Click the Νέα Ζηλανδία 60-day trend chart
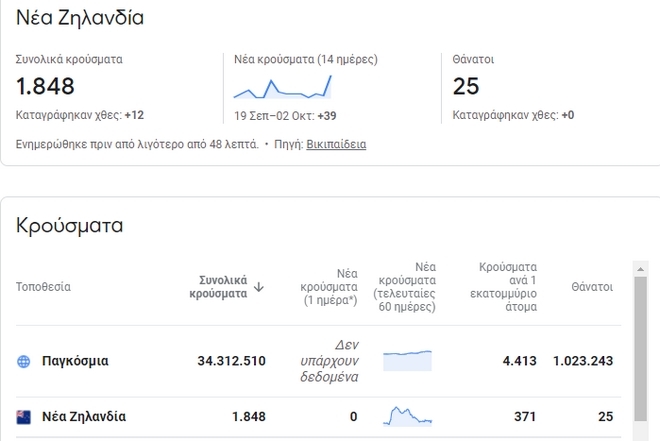This screenshot has height=441, width=660. [408, 416]
